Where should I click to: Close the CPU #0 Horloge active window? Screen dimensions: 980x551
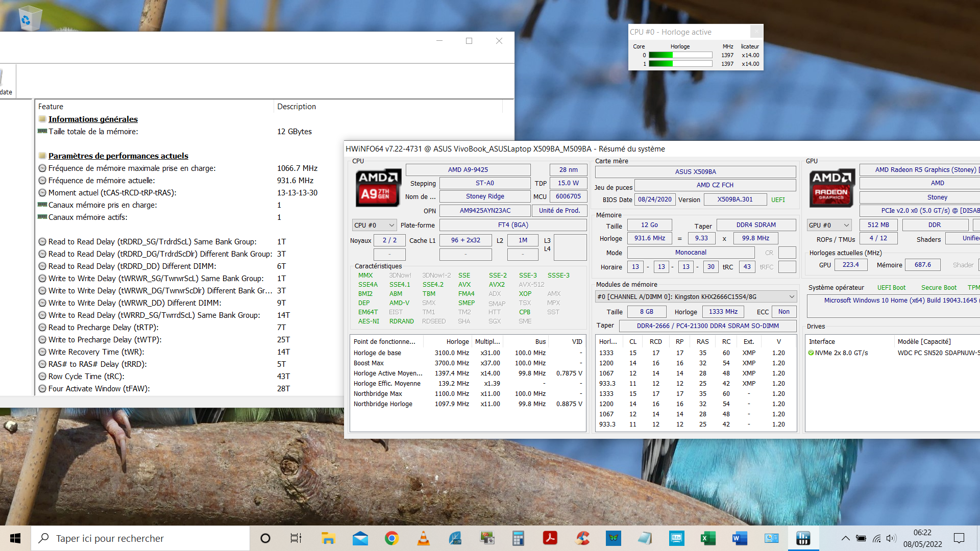756,32
